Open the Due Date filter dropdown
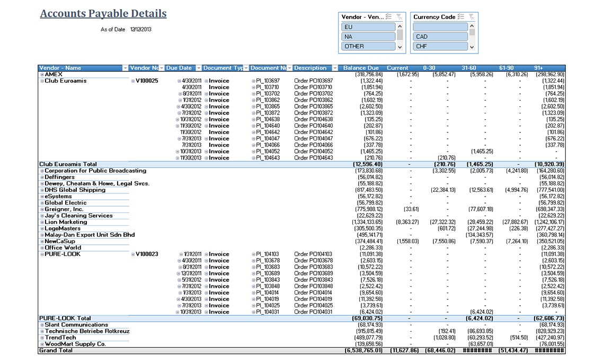This screenshot has height=364, width=604. [198, 68]
